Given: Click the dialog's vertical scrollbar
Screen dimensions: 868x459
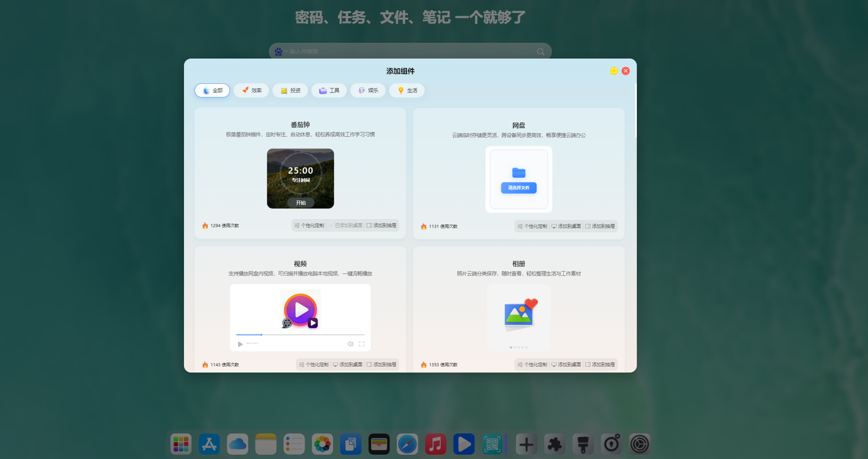Looking at the screenshot, I should point(635,110).
